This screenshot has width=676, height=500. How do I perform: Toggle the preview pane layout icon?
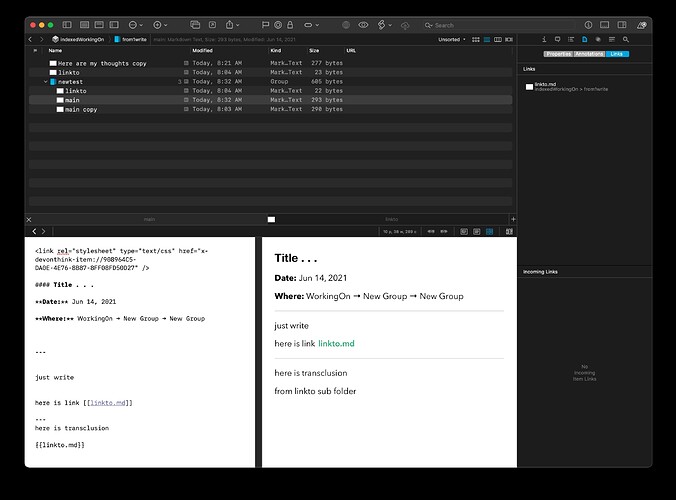pyautogui.click(x=604, y=25)
